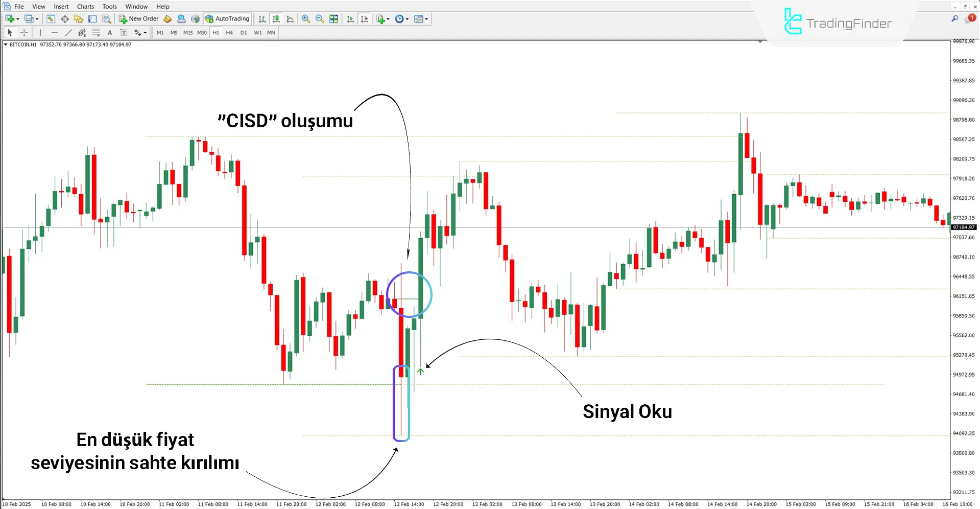
Task: Switch to the H4 timeframe
Action: 229,33
